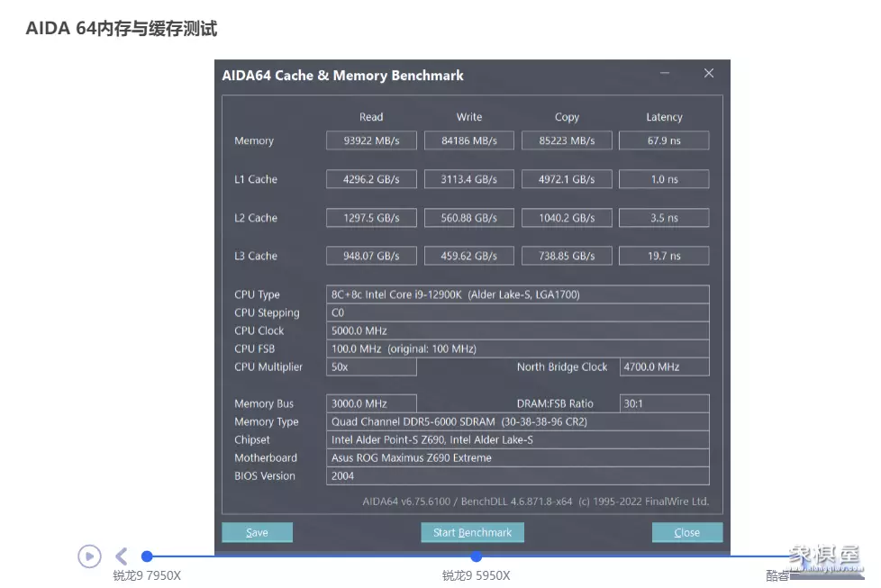Click the CPU Type field showing i9-12900K
This screenshot has height=588, width=881.
(517, 294)
